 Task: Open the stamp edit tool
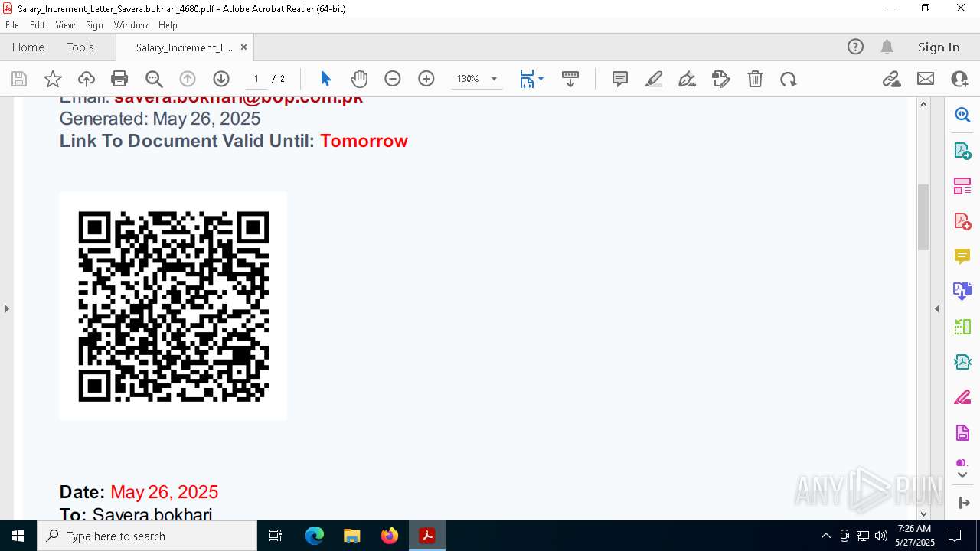pos(721,79)
